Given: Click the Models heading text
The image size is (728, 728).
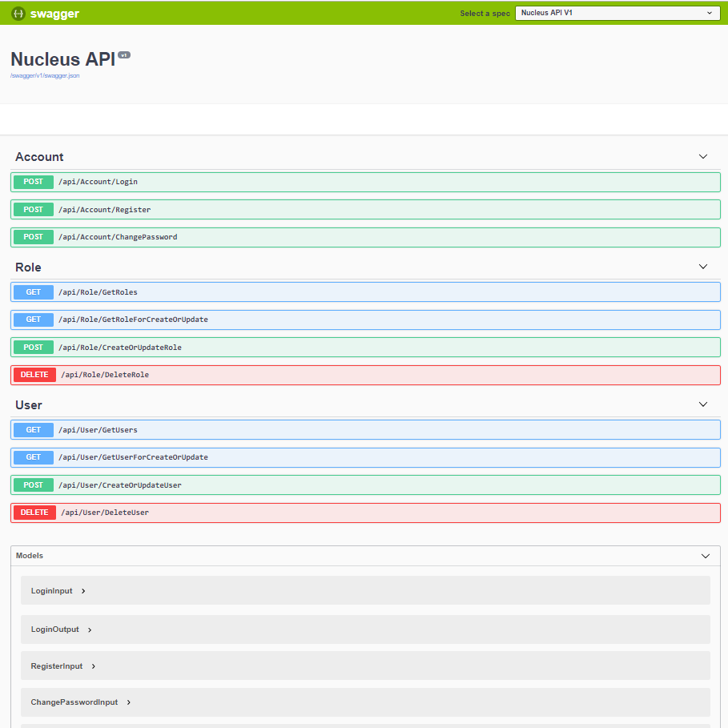Looking at the screenshot, I should coord(30,556).
